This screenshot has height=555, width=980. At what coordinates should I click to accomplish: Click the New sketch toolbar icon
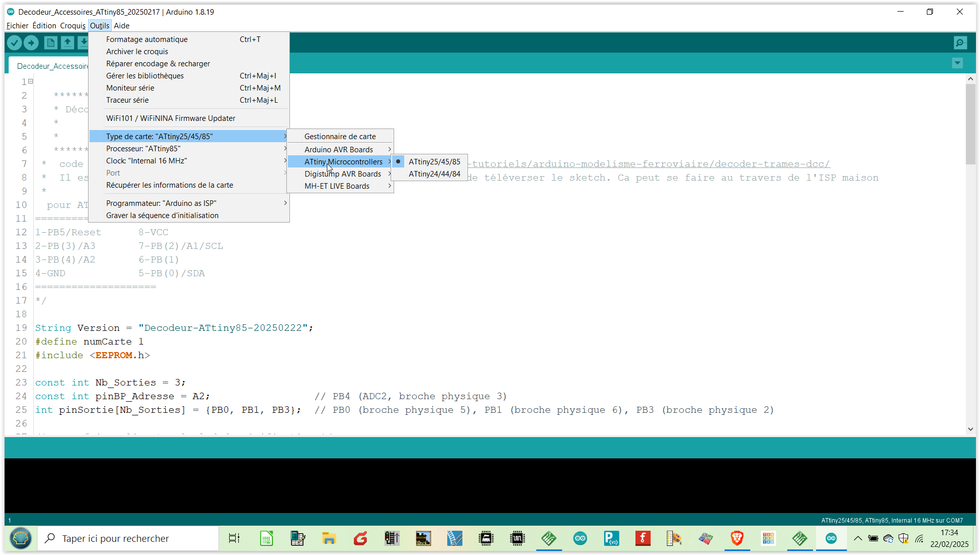(x=51, y=43)
